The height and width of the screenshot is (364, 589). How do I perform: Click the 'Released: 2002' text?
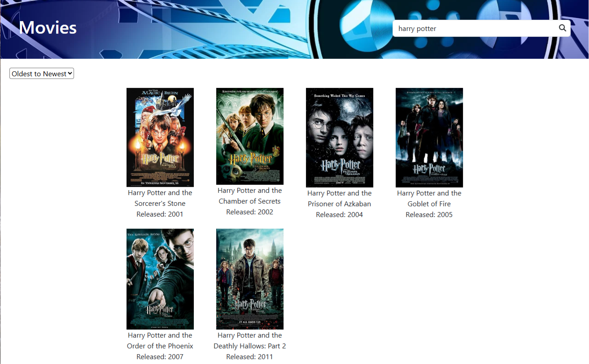click(x=250, y=212)
